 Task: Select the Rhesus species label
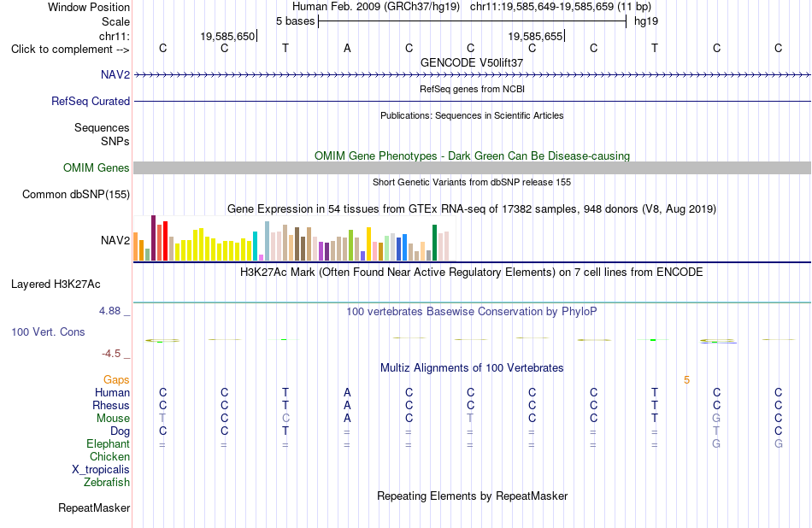pyautogui.click(x=111, y=405)
